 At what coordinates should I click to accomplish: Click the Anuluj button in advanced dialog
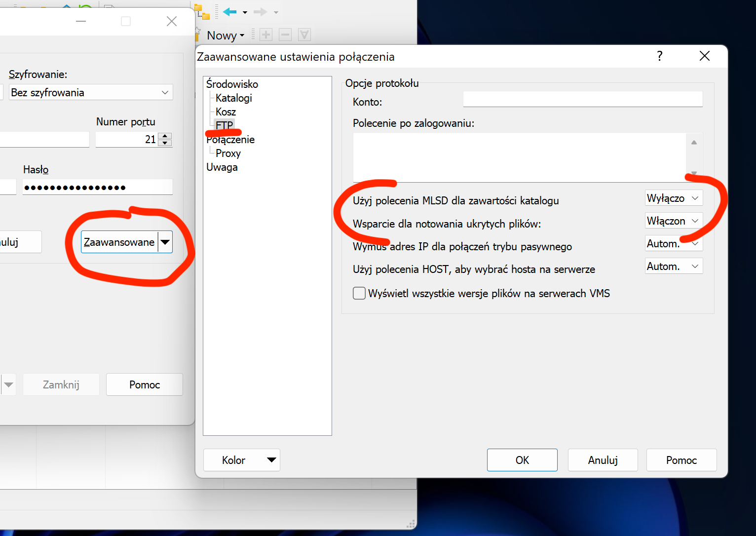tap(603, 460)
